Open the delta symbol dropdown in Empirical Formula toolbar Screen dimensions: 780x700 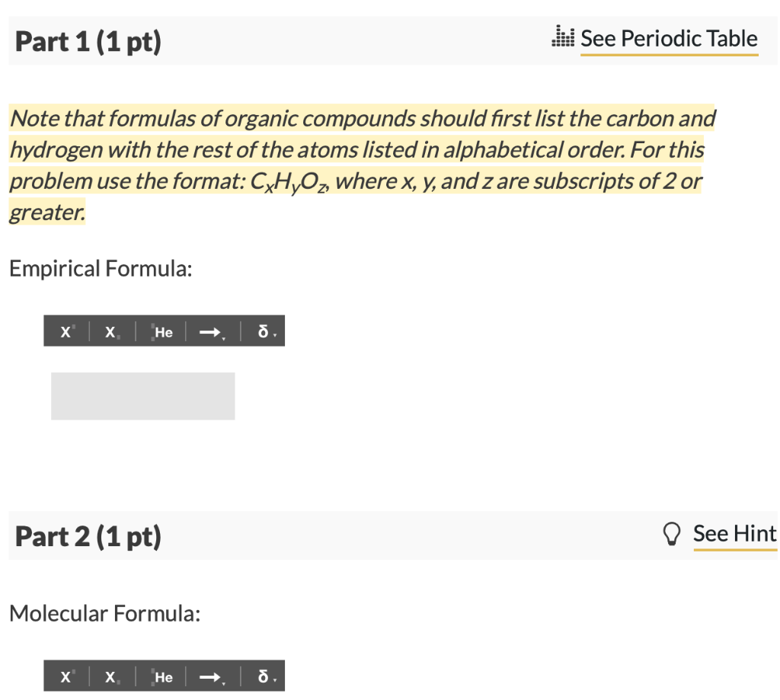pos(274,335)
